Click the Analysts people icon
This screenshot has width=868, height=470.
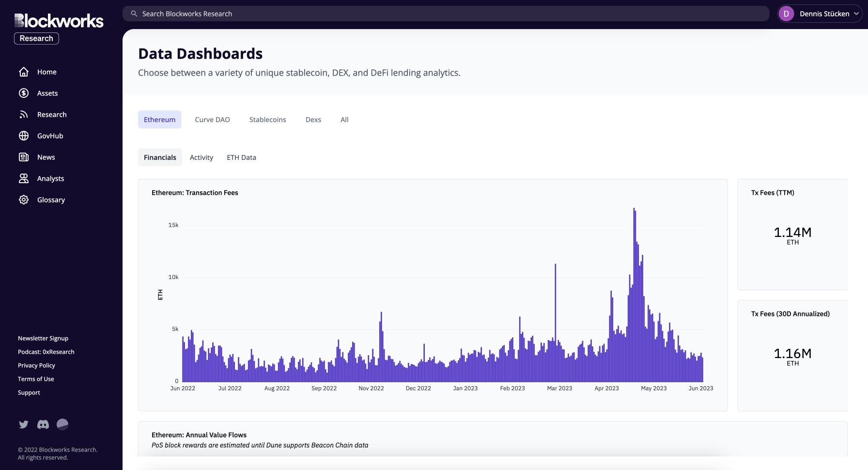(x=24, y=178)
